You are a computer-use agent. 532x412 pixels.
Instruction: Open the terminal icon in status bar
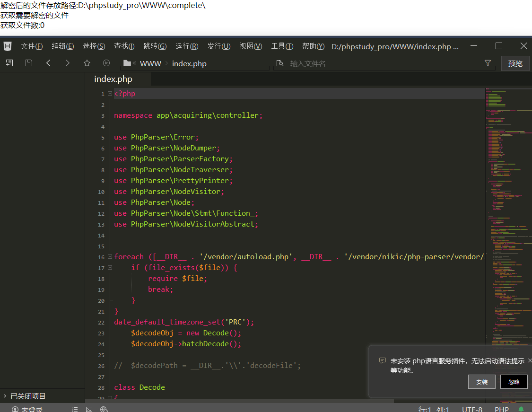tap(89, 409)
